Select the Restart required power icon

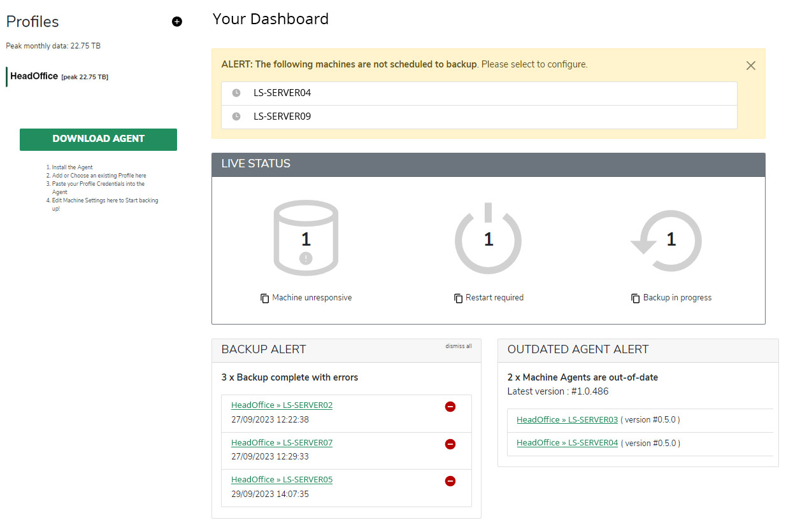click(488, 239)
